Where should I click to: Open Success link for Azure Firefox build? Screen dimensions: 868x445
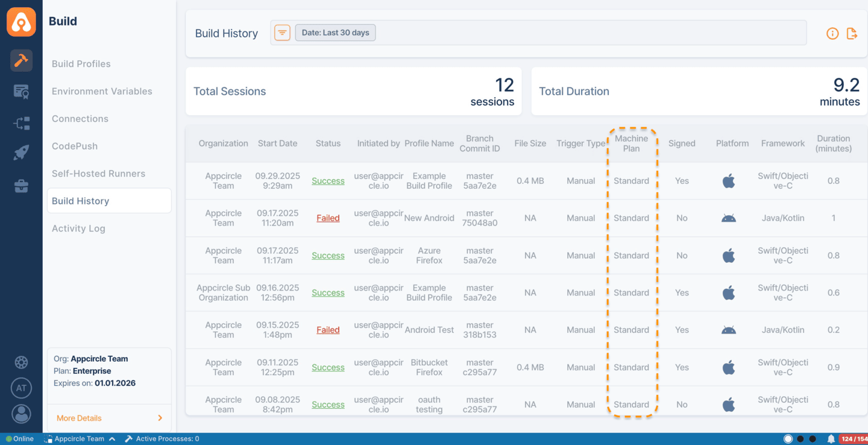[328, 256]
